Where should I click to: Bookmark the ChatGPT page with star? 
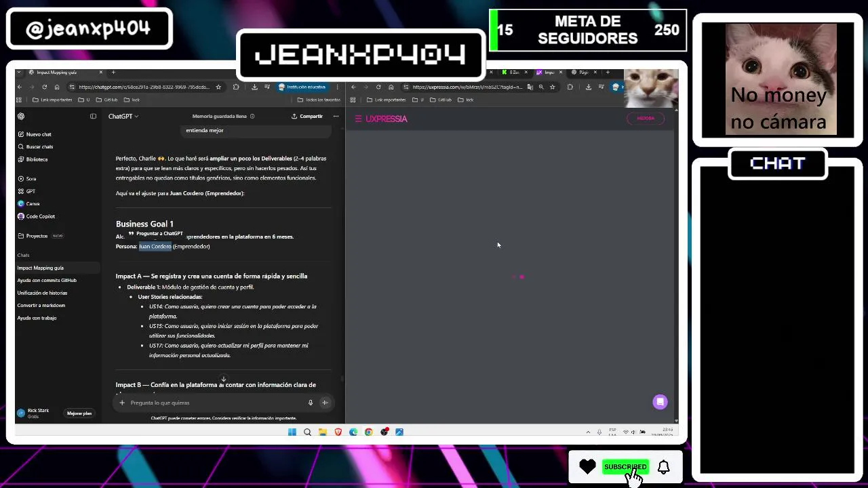point(218,87)
